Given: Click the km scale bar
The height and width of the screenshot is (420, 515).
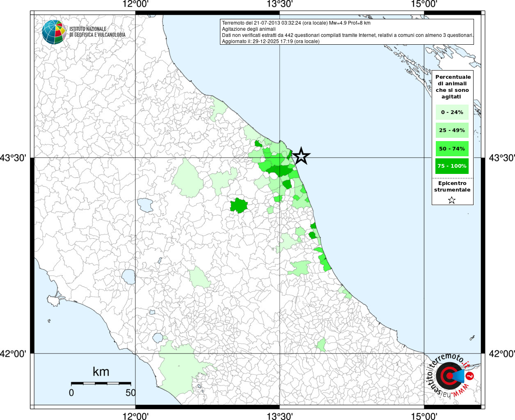Looking at the screenshot, I should point(101,383).
